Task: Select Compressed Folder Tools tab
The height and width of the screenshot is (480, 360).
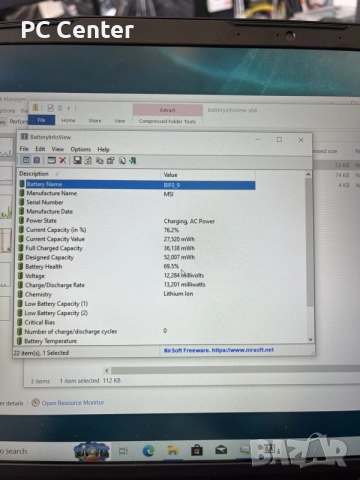Action: coord(167,121)
